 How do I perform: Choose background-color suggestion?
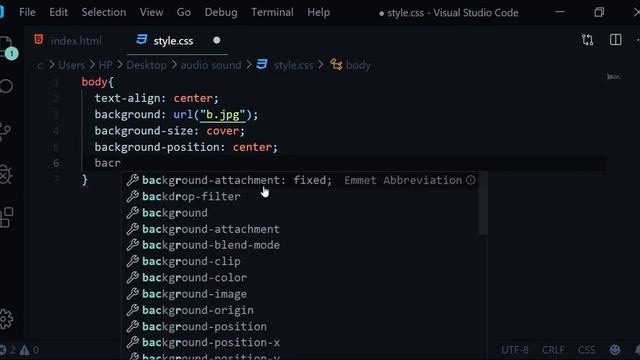pyautogui.click(x=300, y=278)
